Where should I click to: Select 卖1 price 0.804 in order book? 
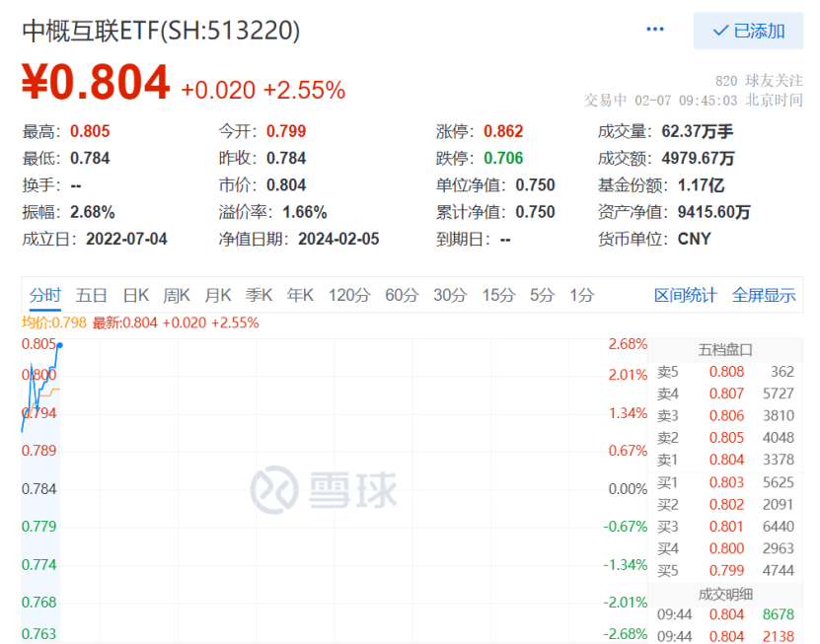click(x=727, y=458)
